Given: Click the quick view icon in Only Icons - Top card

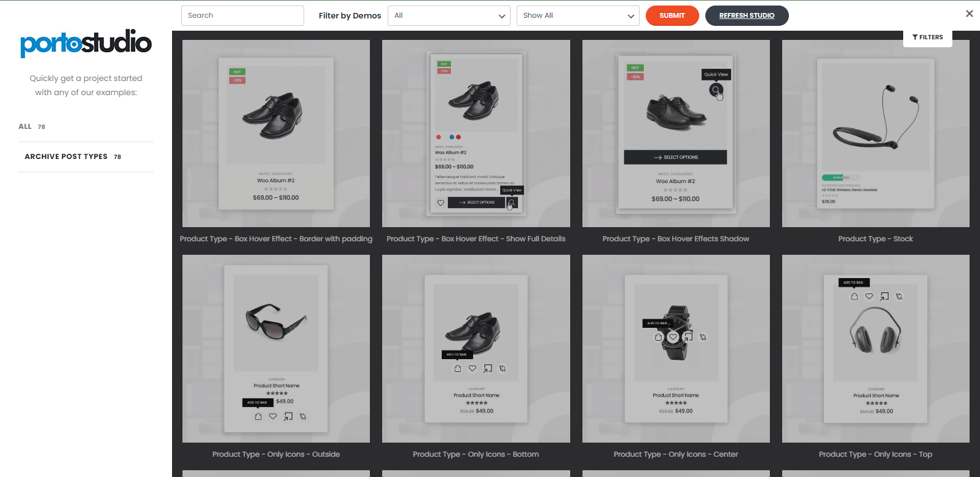Looking at the screenshot, I should [884, 297].
